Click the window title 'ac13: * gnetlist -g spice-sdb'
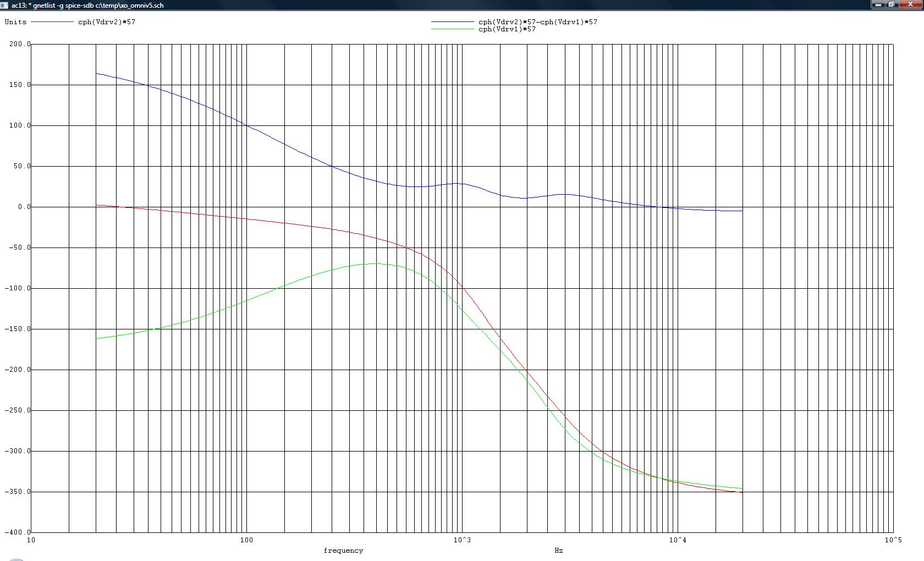Image resolution: width=924 pixels, height=561 pixels. coord(53,5)
